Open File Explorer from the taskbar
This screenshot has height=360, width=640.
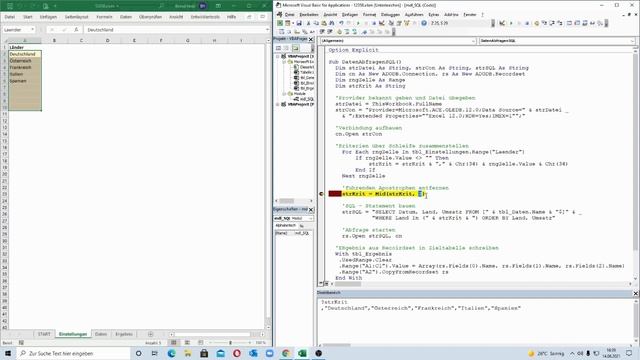coord(188,353)
